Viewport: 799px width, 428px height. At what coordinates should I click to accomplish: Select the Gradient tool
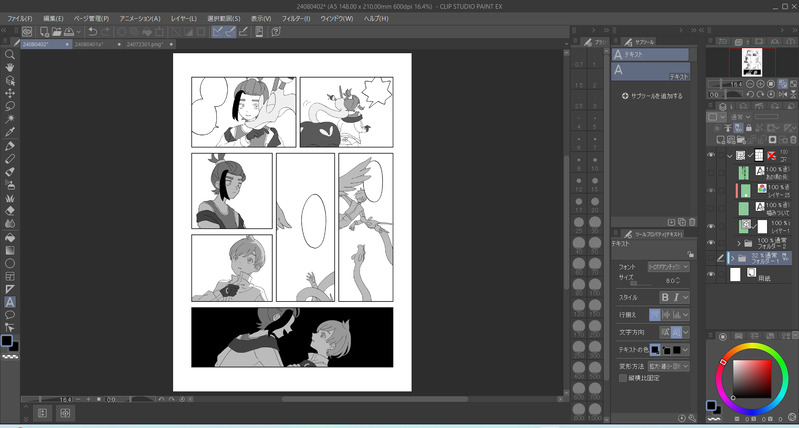tap(10, 251)
